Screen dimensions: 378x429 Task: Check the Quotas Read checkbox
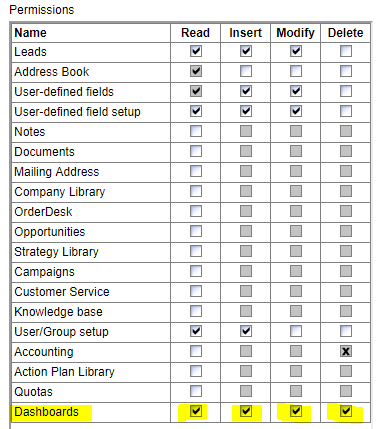point(196,391)
